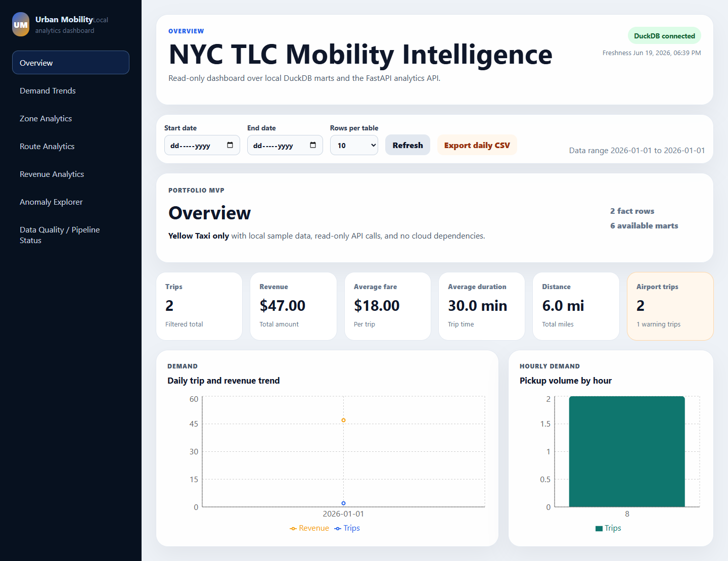Click the Refresh button
Viewport: 728px width, 561px height.
coord(407,145)
